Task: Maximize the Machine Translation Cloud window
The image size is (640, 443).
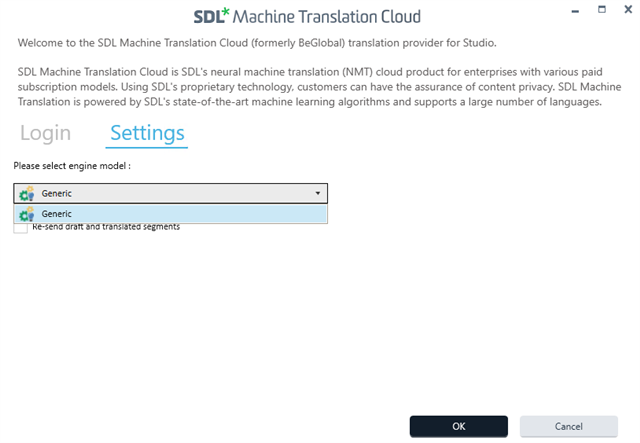Action: click(602, 9)
